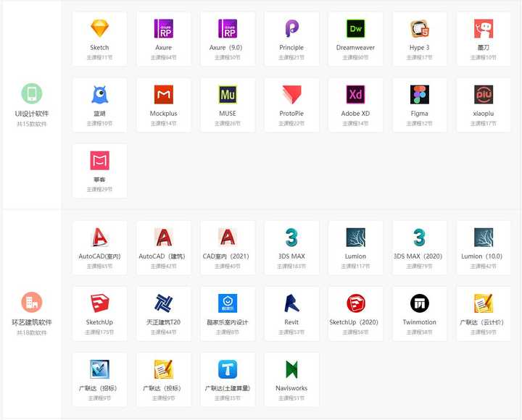
Task: Select the 广联达（招标）checkmark icon
Action: point(99,369)
